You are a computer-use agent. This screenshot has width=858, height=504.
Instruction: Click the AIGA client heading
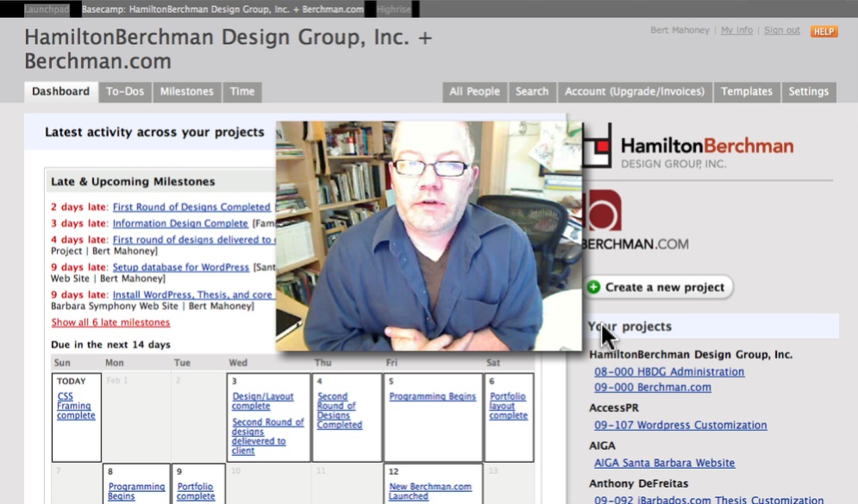(602, 445)
